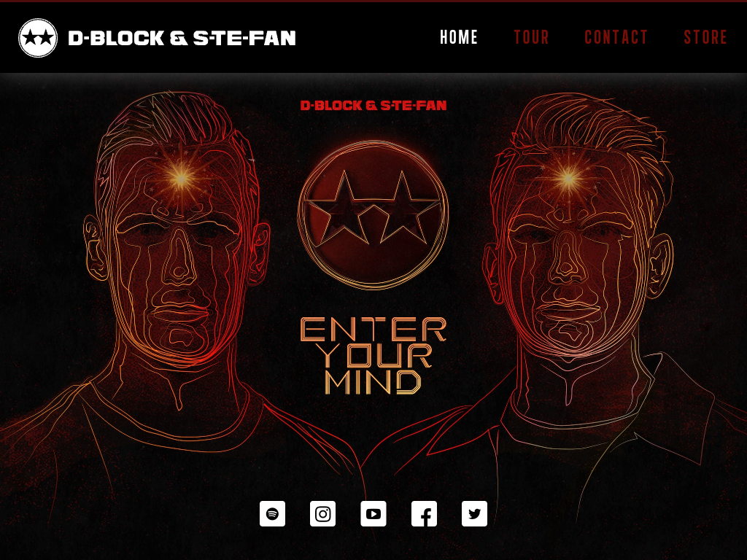This screenshot has width=747, height=560.
Task: Click the red D-Block & S-te-Fan banner text
Action: 373,105
